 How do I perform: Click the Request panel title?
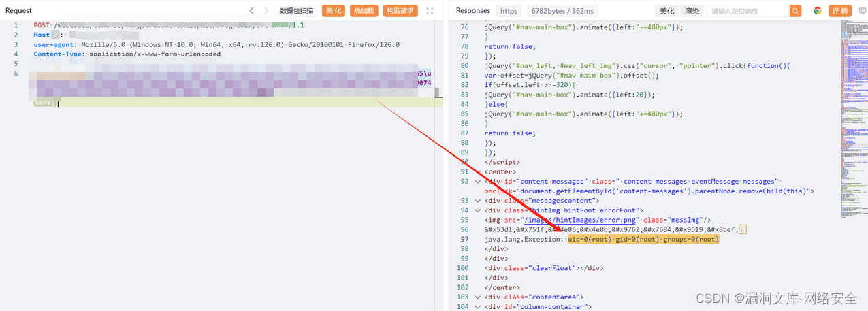[x=19, y=10]
